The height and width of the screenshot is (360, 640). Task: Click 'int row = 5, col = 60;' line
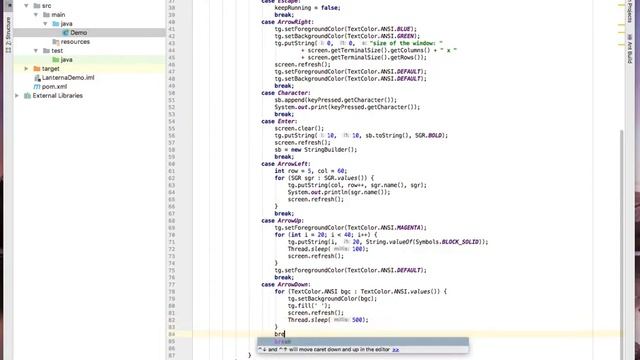(311, 171)
